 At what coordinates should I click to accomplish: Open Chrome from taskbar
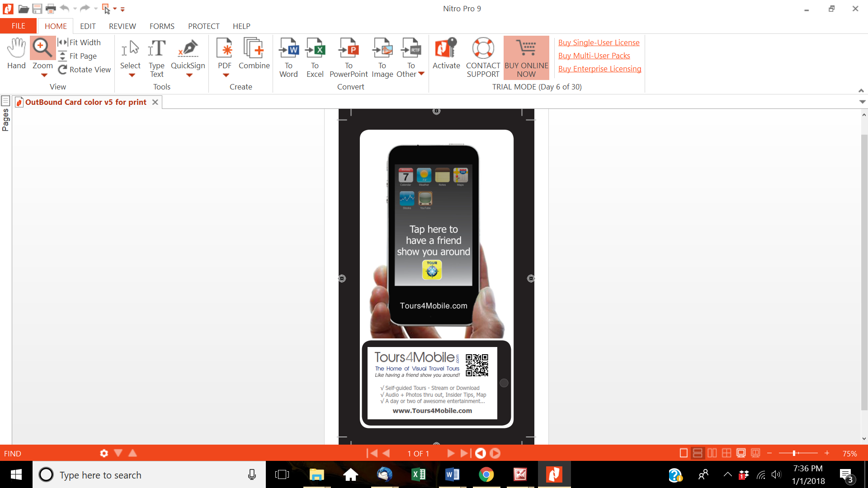(486, 475)
